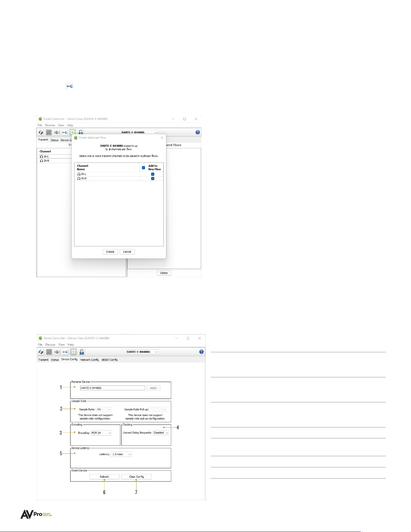411x532 pixels.
Task: Open the Sample Rate Pull-up dropdown
Action: pos(158,409)
